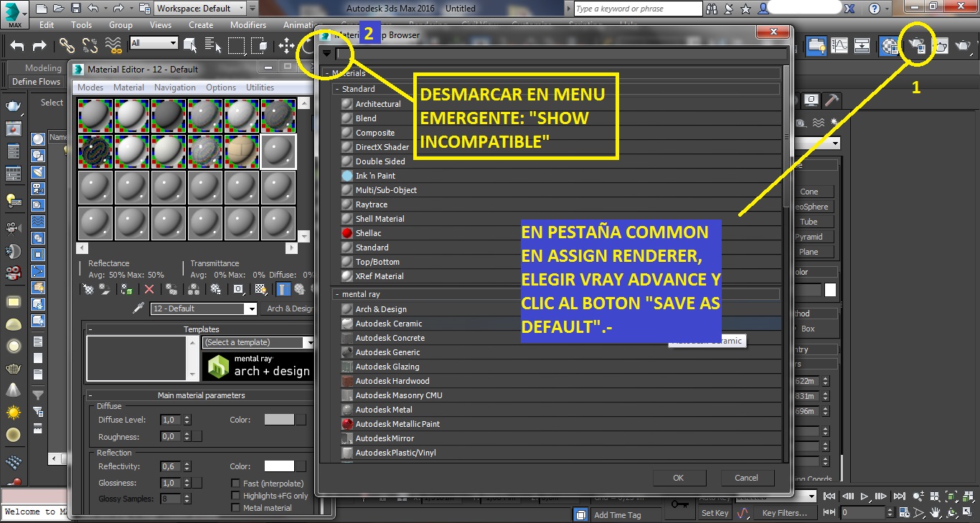The image size is (980, 523).
Task: Collapse the Standard materials group
Action: click(x=337, y=89)
